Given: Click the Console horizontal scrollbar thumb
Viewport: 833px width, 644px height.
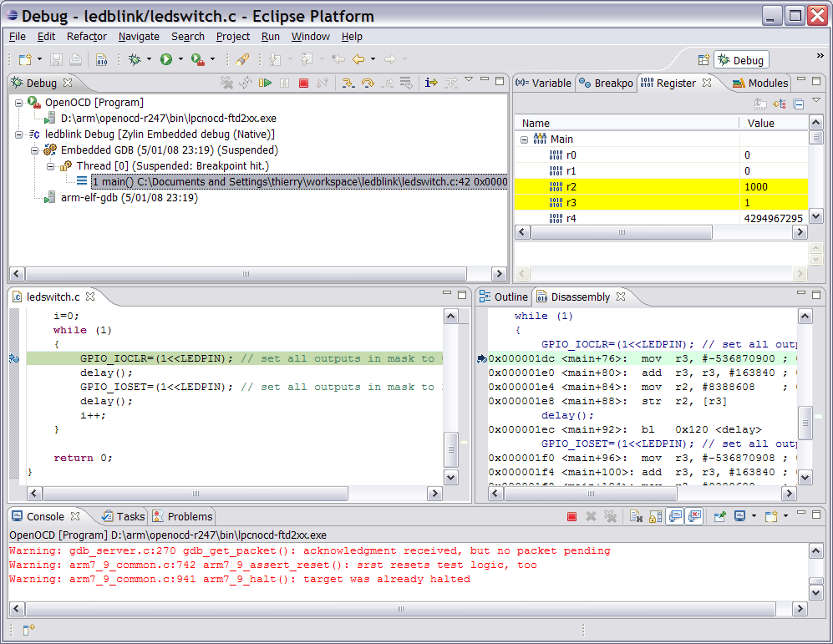Looking at the screenshot, I should (400, 608).
